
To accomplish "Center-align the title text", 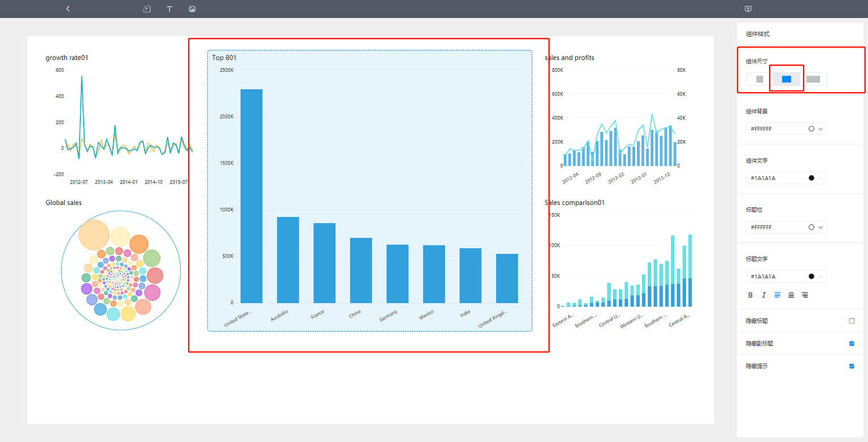I will click(791, 295).
